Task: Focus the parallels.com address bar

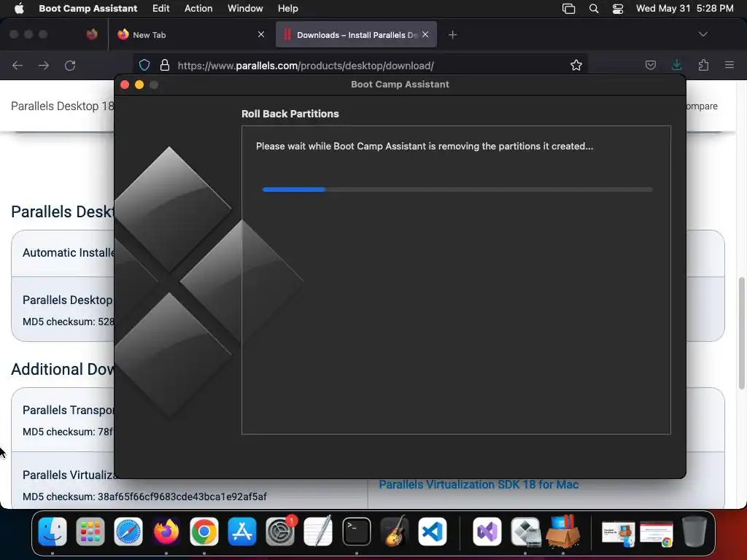Action: [360, 65]
